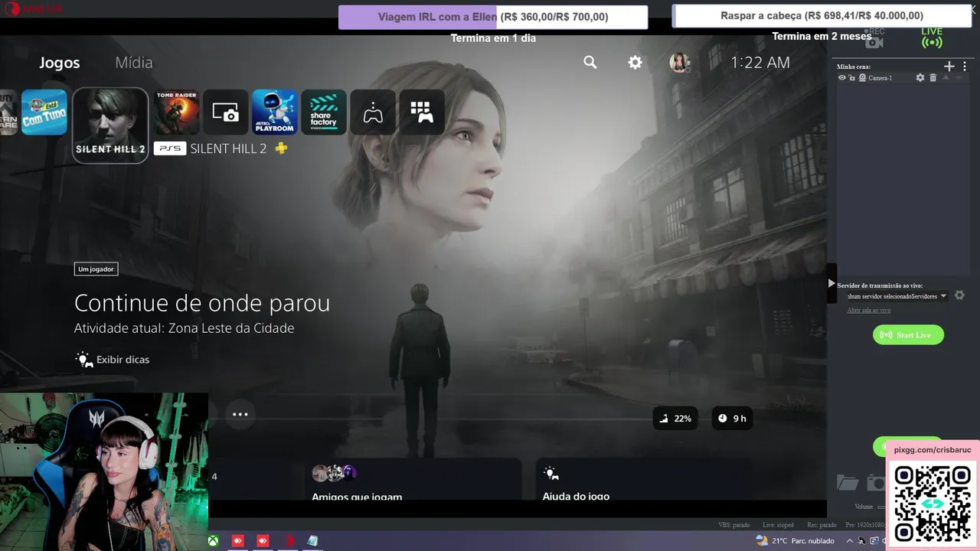Select the Tomb Raider game tile
The height and width of the screenshot is (551, 980).
pos(177,112)
